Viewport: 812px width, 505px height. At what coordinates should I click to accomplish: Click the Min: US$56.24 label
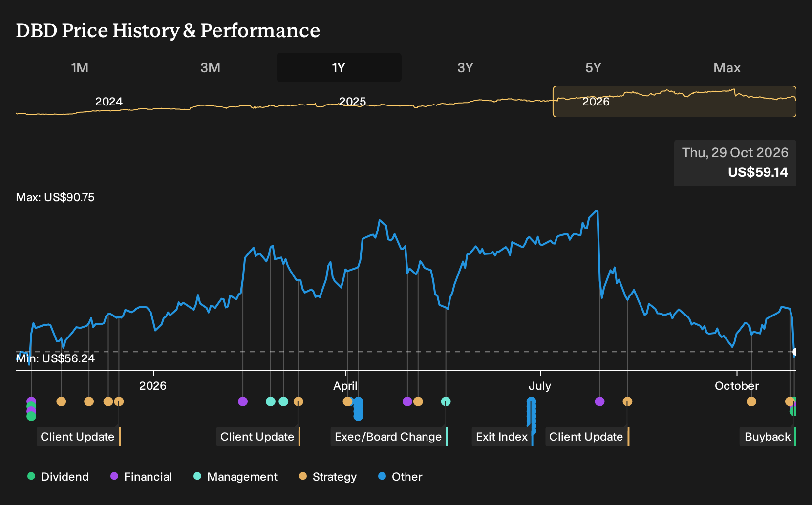coord(55,358)
